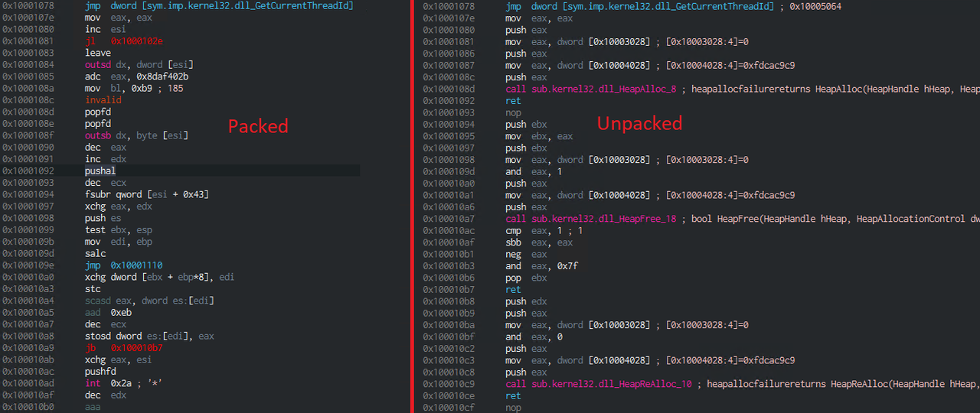This screenshot has width=980, height=413.
Task: Select the highlighted pushal instruction line
Action: click(x=100, y=171)
